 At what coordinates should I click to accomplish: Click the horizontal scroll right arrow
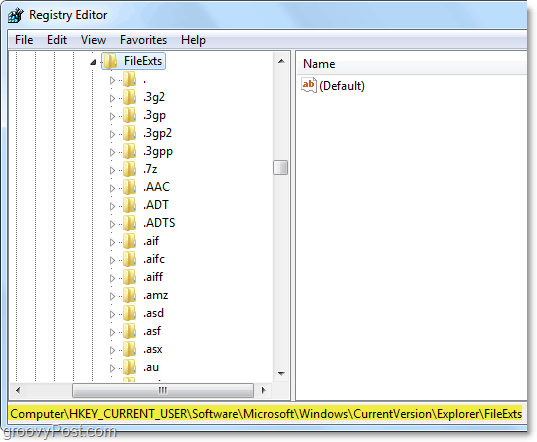click(x=263, y=390)
